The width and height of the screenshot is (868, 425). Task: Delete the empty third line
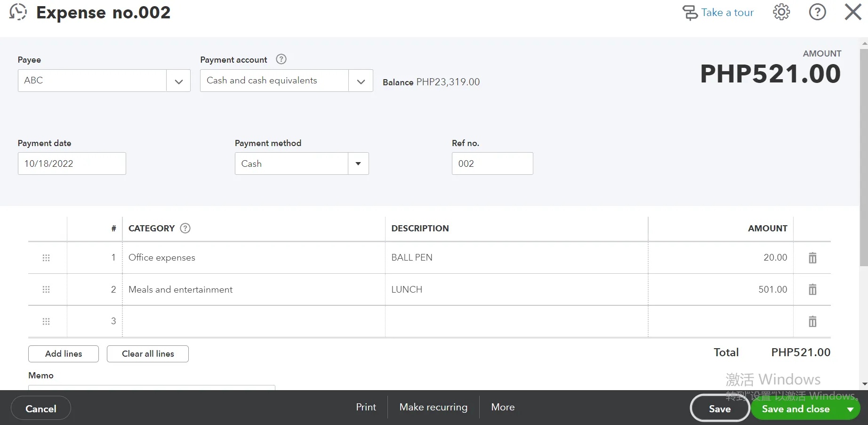click(812, 321)
